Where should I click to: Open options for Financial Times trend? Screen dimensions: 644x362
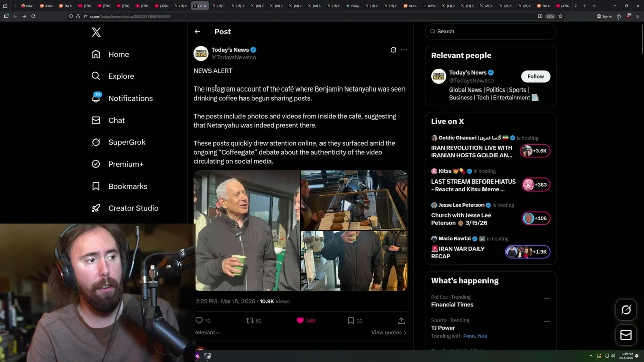click(x=547, y=298)
